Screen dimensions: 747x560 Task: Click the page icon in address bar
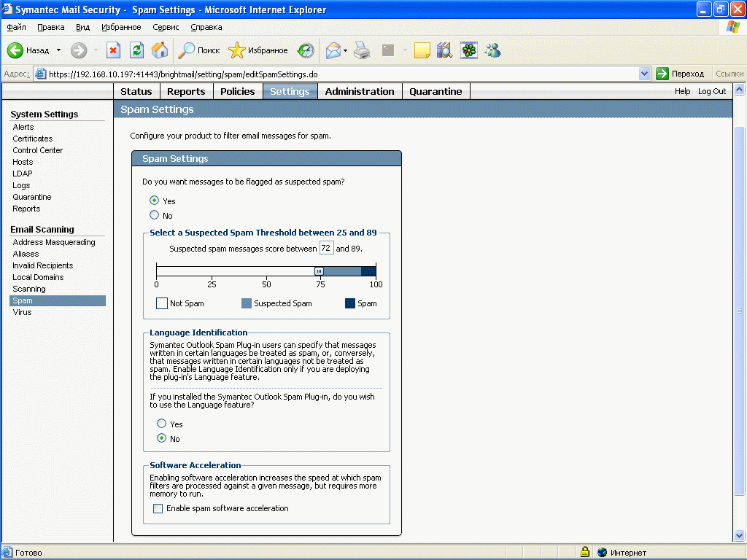click(41, 74)
